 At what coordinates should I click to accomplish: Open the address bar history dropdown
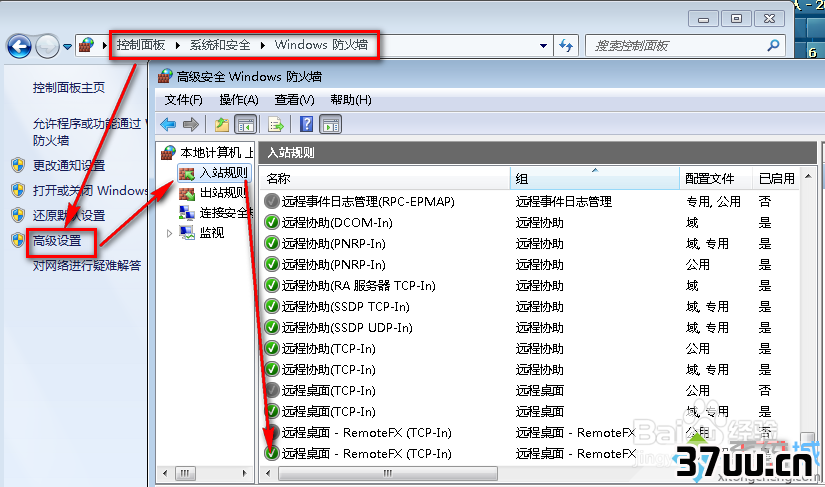[543, 46]
